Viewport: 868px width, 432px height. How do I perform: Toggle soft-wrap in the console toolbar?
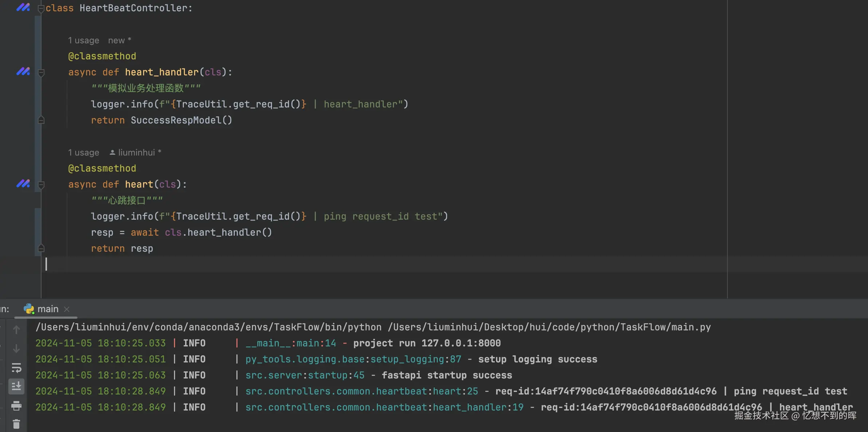pyautogui.click(x=16, y=368)
